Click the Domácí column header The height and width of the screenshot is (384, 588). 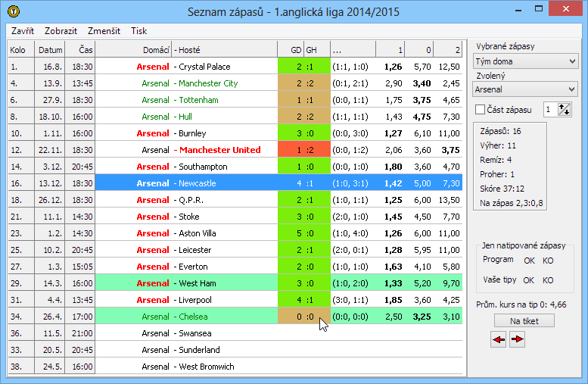click(133, 50)
